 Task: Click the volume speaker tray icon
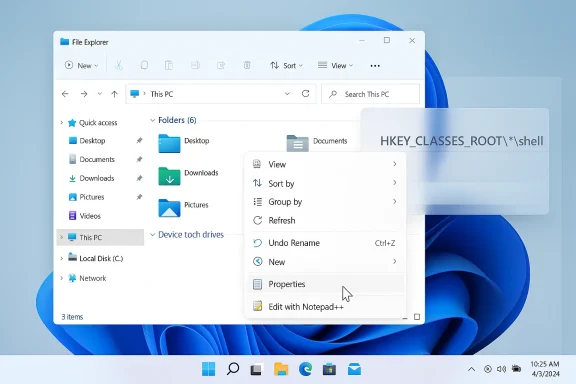[x=501, y=369]
